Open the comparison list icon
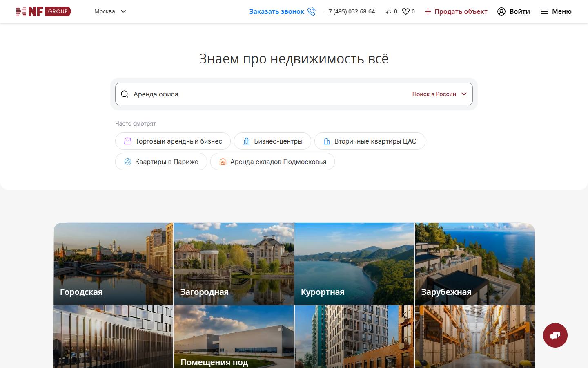This screenshot has width=588, height=368. [388, 11]
